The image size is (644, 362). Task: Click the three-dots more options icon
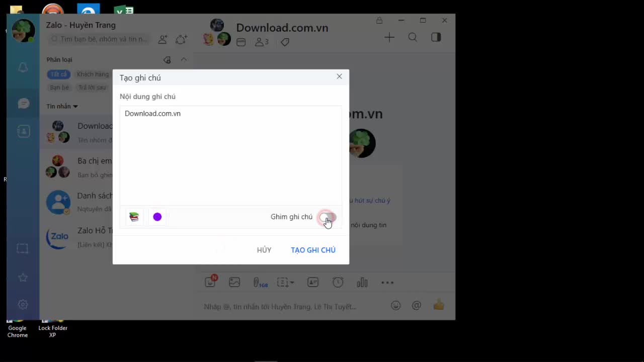point(387,283)
